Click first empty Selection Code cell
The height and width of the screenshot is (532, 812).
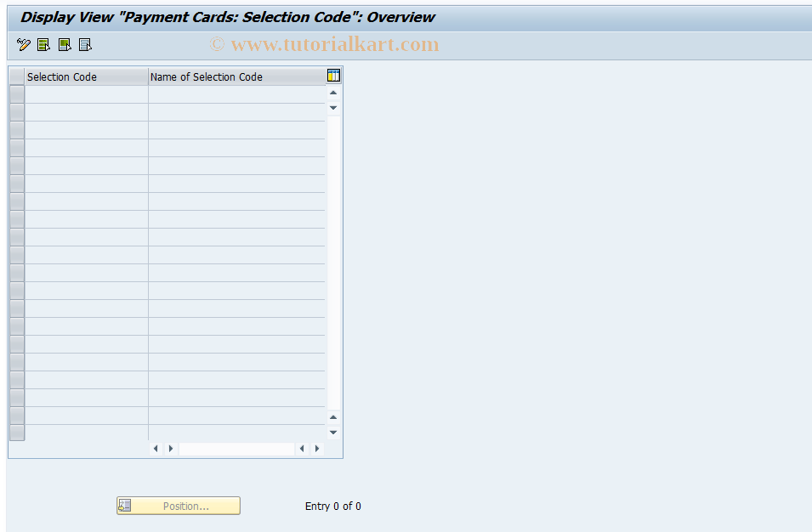(x=87, y=94)
